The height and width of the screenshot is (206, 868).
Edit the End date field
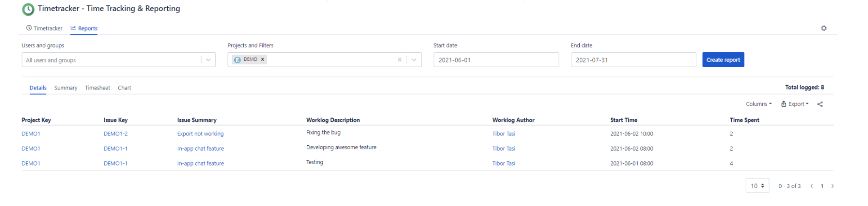pos(633,60)
